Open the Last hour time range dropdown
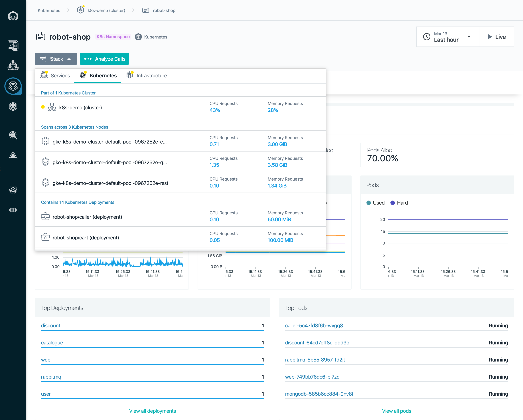The width and height of the screenshot is (523, 420). tap(448, 37)
